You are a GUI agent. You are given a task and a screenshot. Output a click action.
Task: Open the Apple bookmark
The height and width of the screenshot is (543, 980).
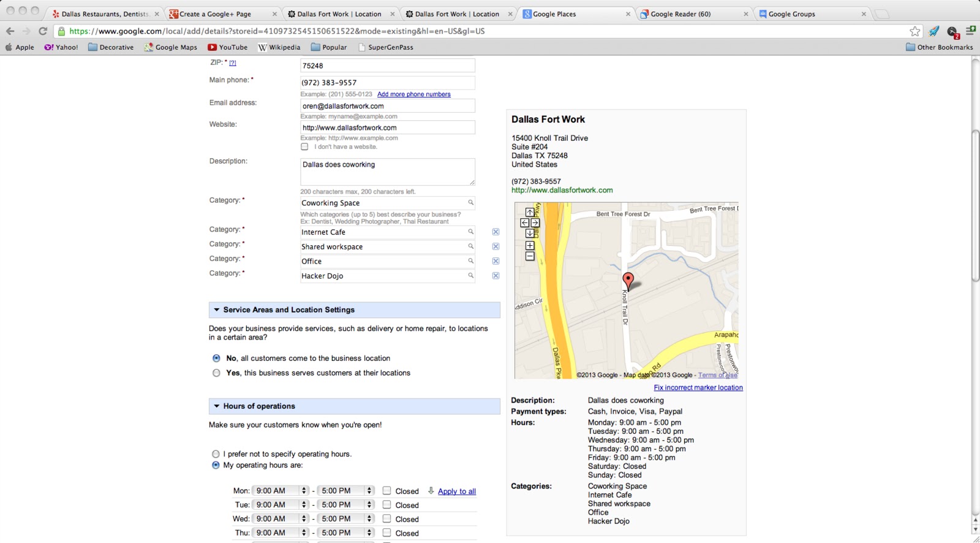tap(20, 47)
